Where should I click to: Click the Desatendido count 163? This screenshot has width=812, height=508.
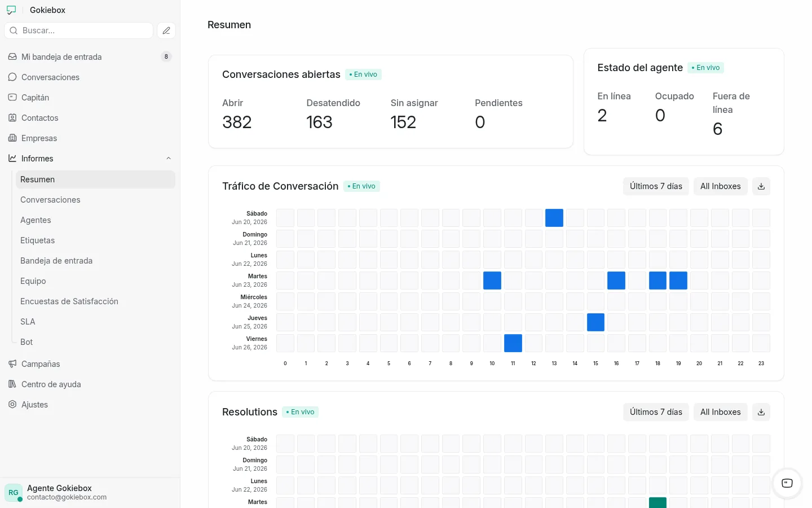coord(319,122)
